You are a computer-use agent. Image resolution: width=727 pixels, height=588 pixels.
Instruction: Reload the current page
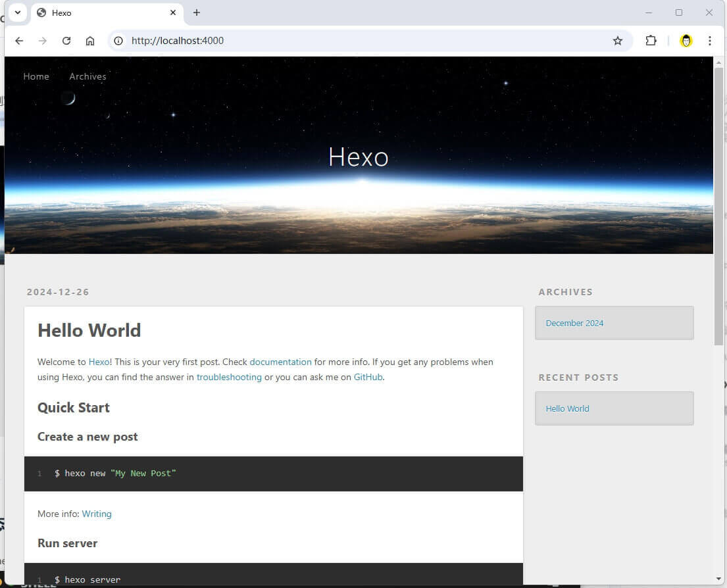[66, 41]
